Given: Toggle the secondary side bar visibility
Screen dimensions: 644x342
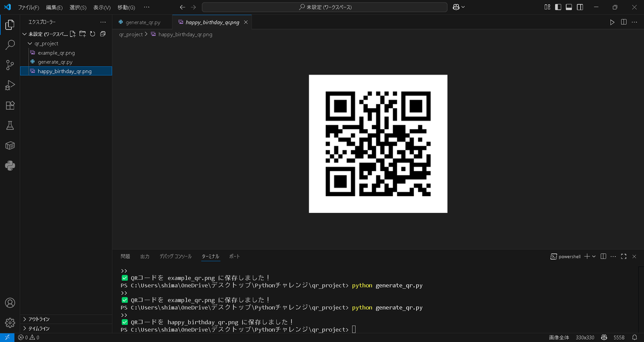Looking at the screenshot, I should pyautogui.click(x=580, y=8).
